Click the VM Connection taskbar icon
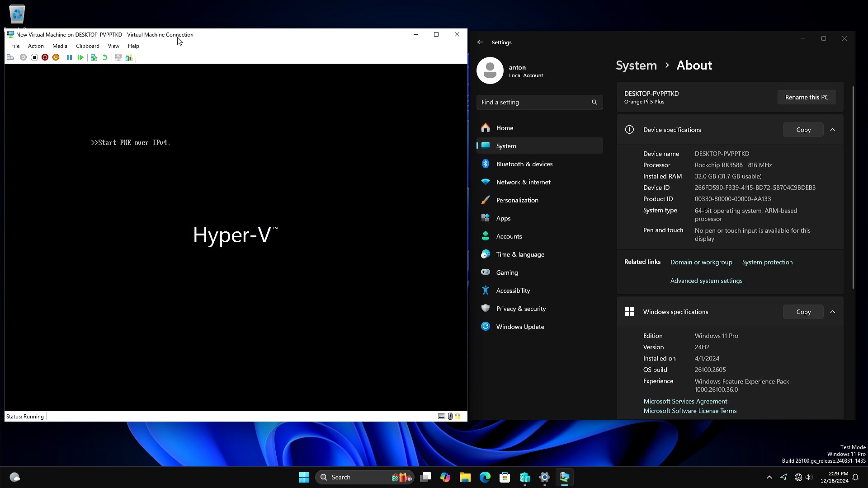Image resolution: width=868 pixels, height=488 pixels. [565, 477]
